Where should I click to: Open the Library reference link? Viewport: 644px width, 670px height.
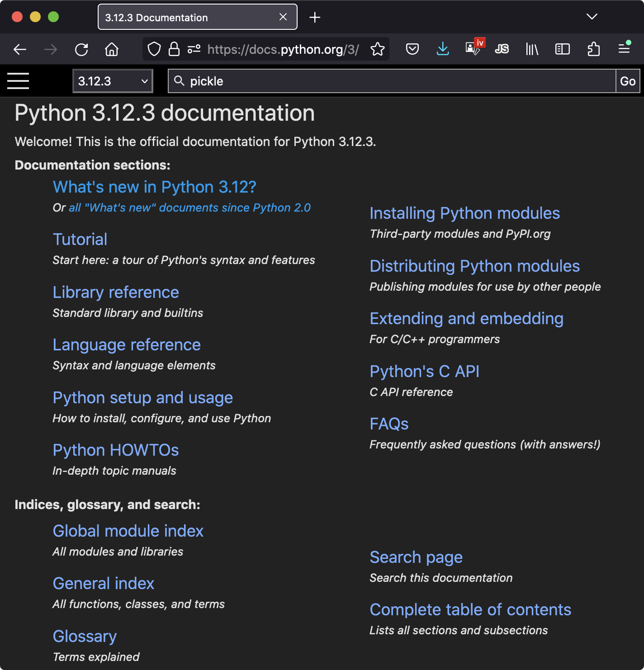coord(116,293)
